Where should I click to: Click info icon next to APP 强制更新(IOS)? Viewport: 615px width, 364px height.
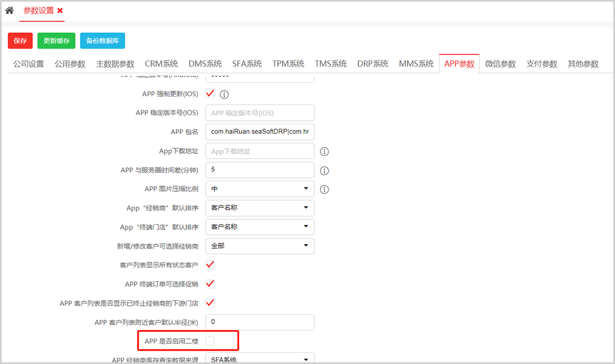224,94
